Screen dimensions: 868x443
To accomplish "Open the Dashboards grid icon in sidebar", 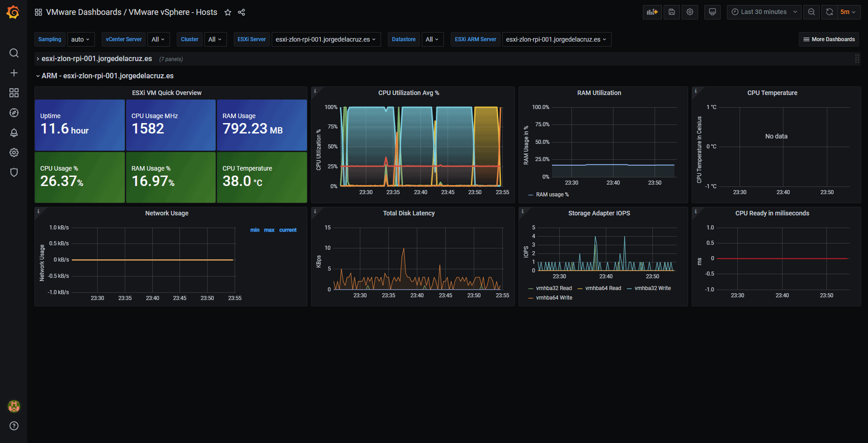I will coord(14,93).
